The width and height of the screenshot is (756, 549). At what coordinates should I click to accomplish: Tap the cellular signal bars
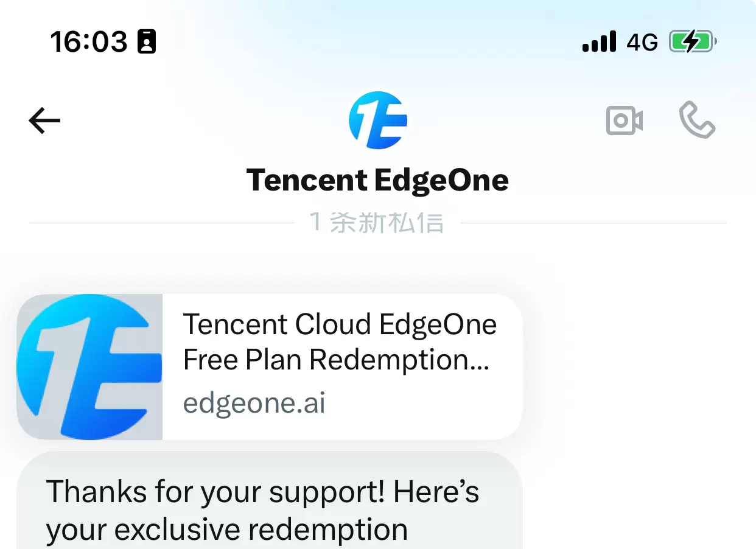click(599, 42)
